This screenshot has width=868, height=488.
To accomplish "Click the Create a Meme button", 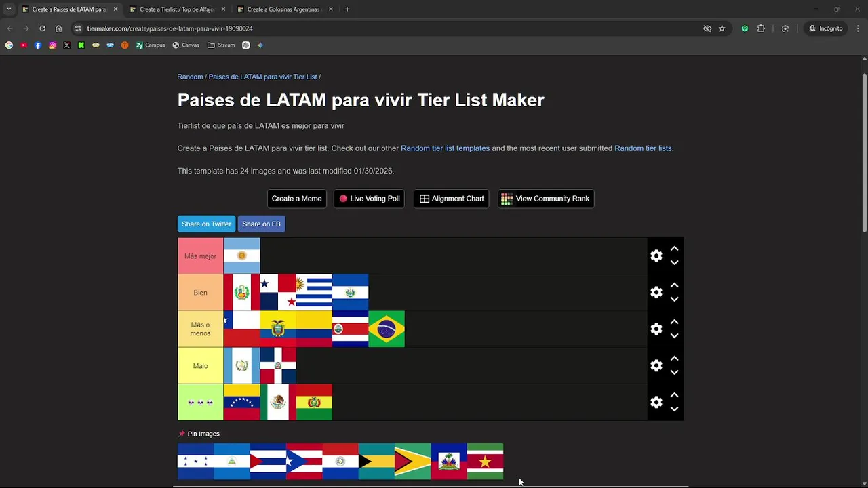I will (296, 199).
